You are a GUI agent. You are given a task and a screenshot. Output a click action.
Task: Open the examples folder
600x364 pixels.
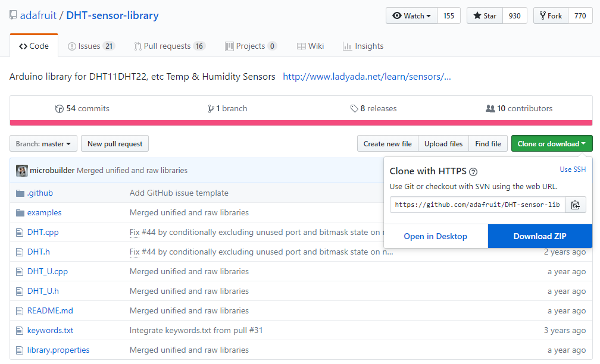click(44, 212)
